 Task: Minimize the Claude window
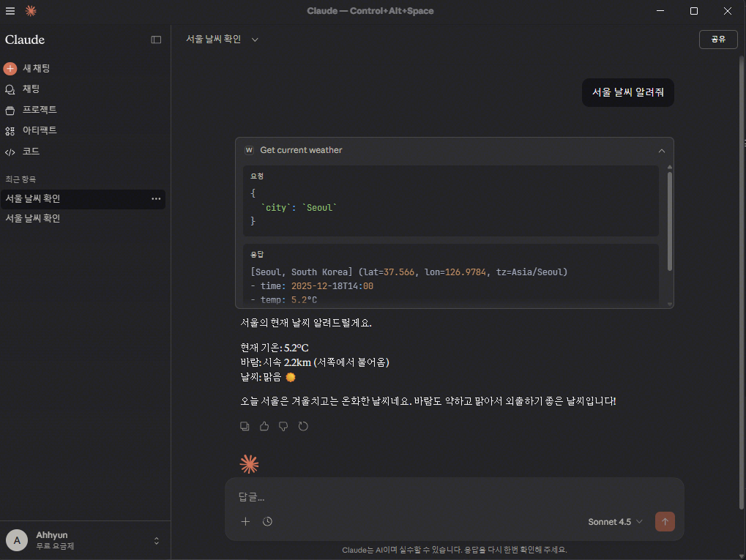tap(660, 11)
